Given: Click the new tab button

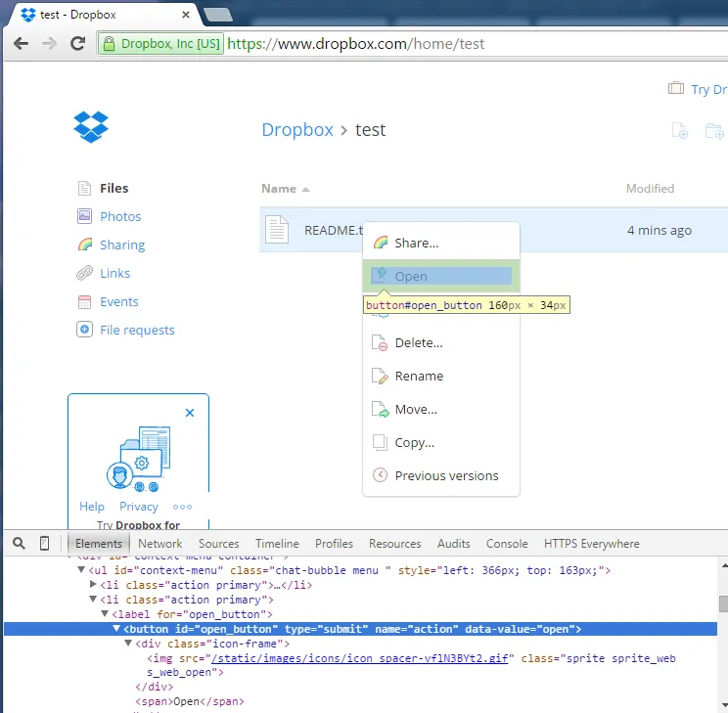Looking at the screenshot, I should (x=218, y=15).
